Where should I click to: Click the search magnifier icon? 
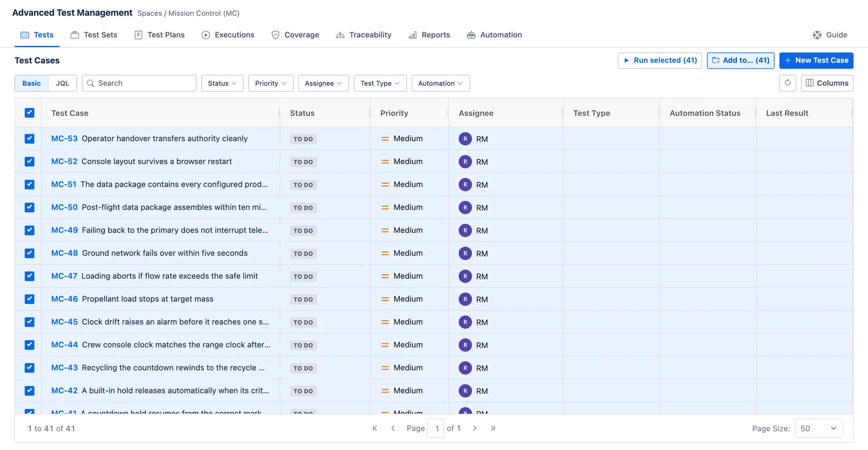91,83
